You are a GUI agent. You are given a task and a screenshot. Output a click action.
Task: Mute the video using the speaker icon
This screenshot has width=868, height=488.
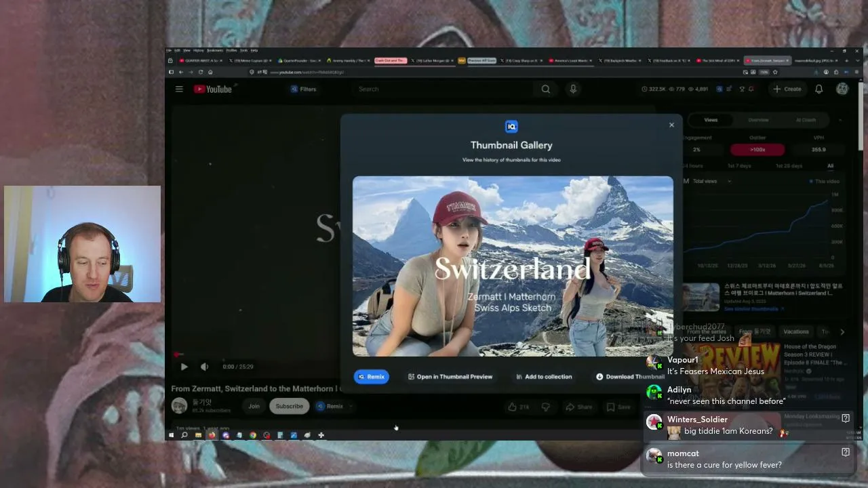coord(204,367)
